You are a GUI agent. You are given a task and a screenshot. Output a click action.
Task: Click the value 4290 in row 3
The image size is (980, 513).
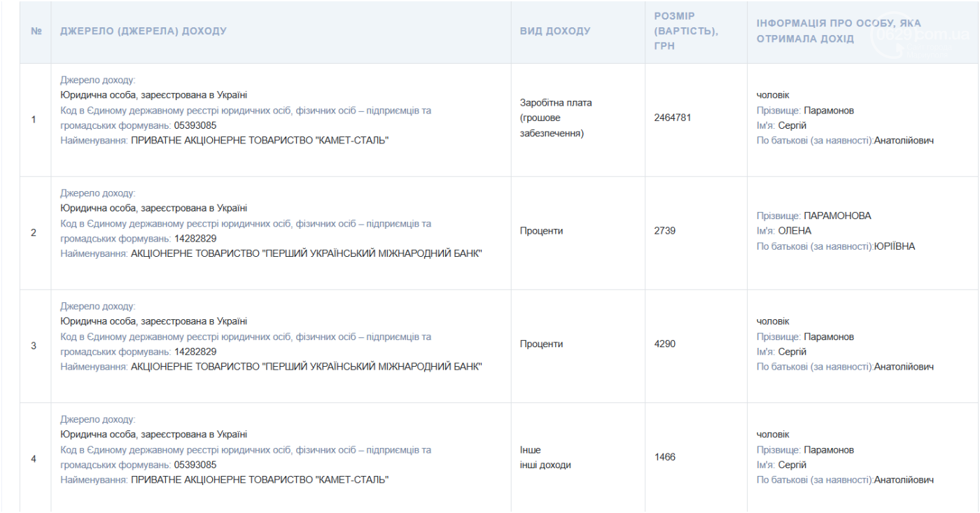665,344
